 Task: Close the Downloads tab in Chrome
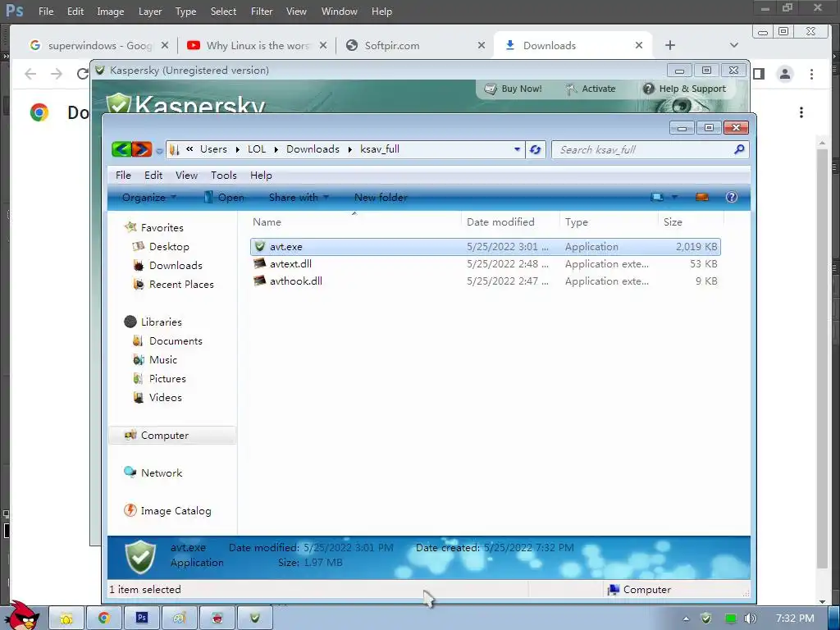click(638, 46)
